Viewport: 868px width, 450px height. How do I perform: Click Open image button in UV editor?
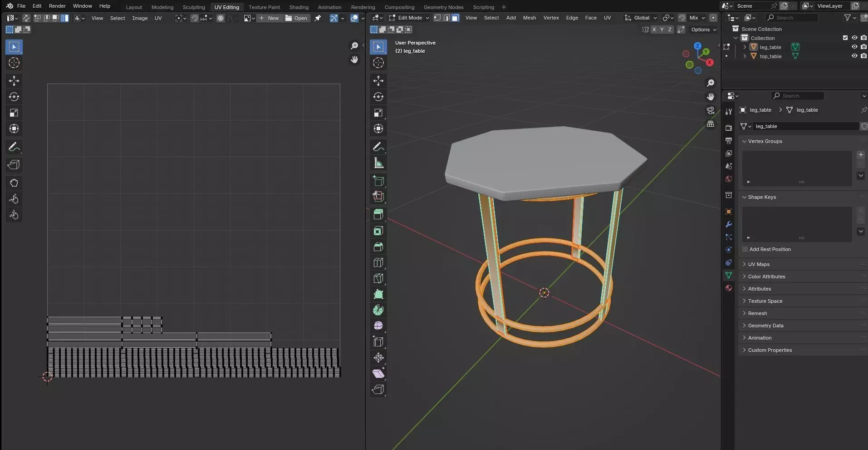pyautogui.click(x=296, y=18)
